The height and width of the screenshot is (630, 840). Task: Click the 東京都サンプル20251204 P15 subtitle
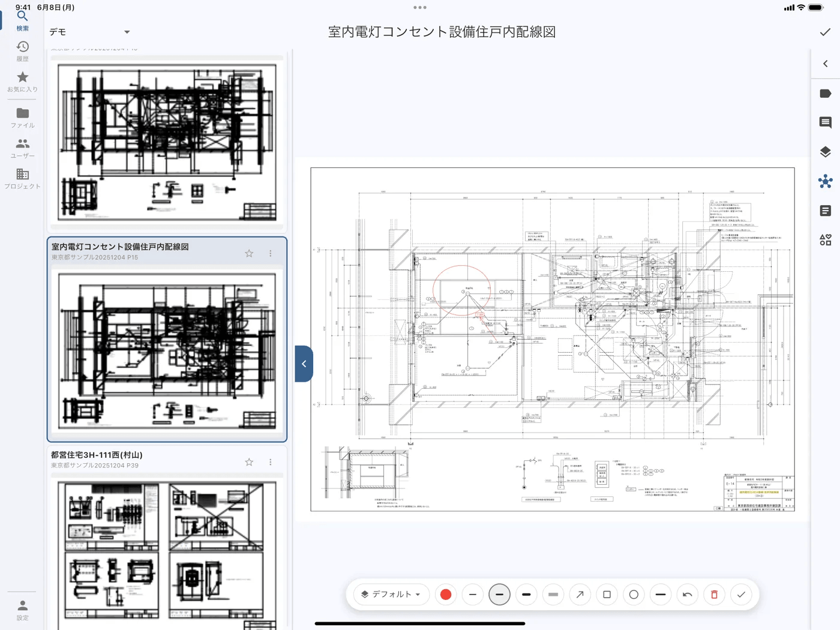(95, 257)
